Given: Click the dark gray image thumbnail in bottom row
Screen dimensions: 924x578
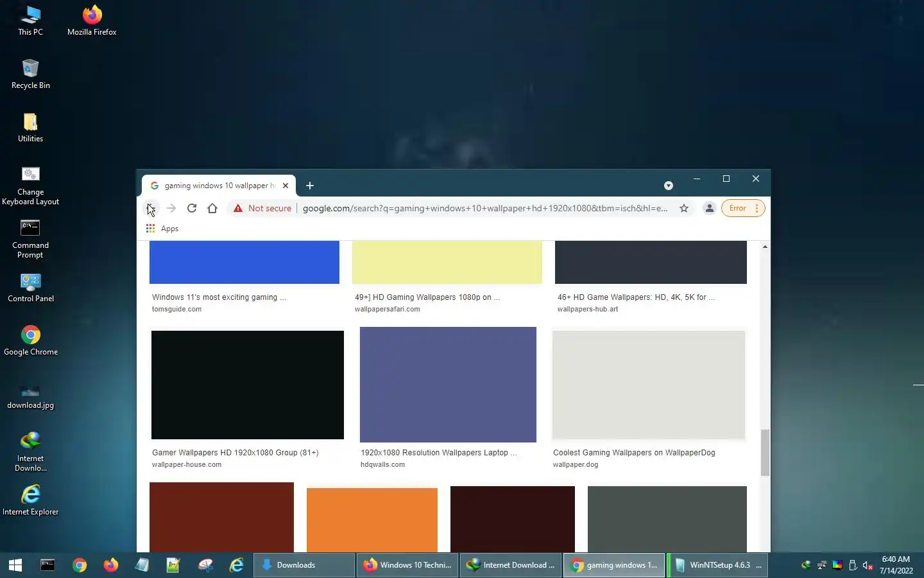Looking at the screenshot, I should pos(667,519).
